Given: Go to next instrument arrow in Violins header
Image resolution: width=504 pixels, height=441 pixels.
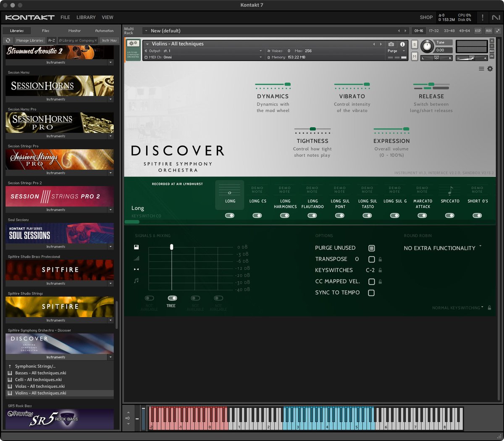Looking at the screenshot, I should [381, 44].
